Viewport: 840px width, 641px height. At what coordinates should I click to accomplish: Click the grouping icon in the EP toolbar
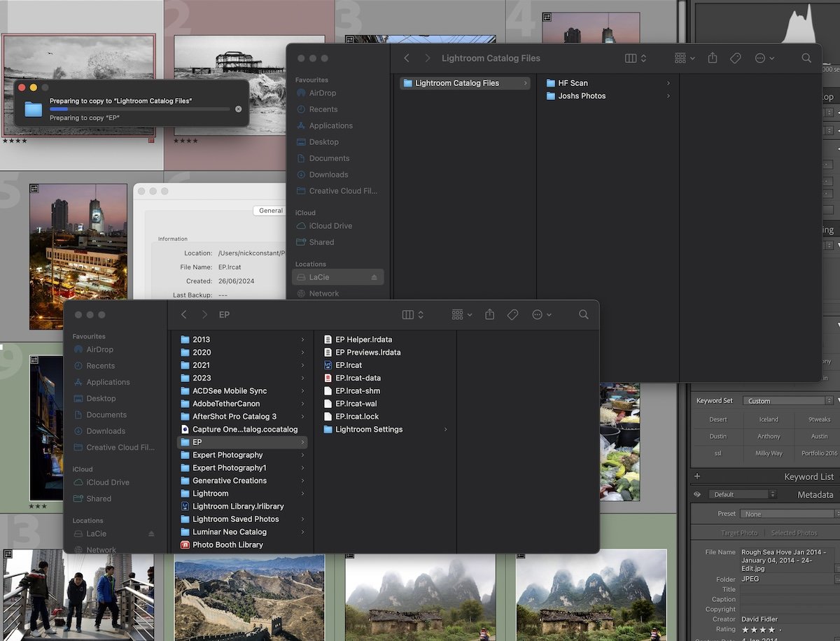(x=456, y=314)
